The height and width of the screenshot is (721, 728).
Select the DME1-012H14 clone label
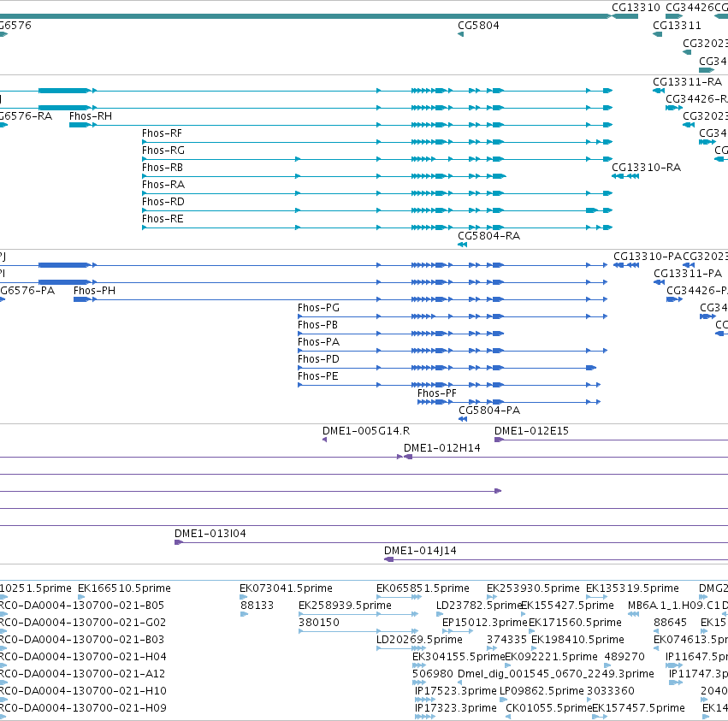pos(442,448)
